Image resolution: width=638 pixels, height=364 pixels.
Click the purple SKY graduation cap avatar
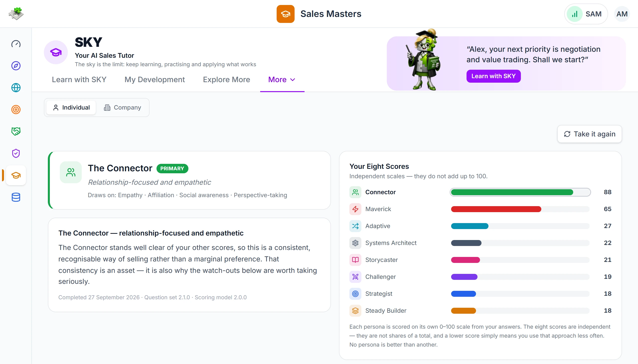[56, 52]
